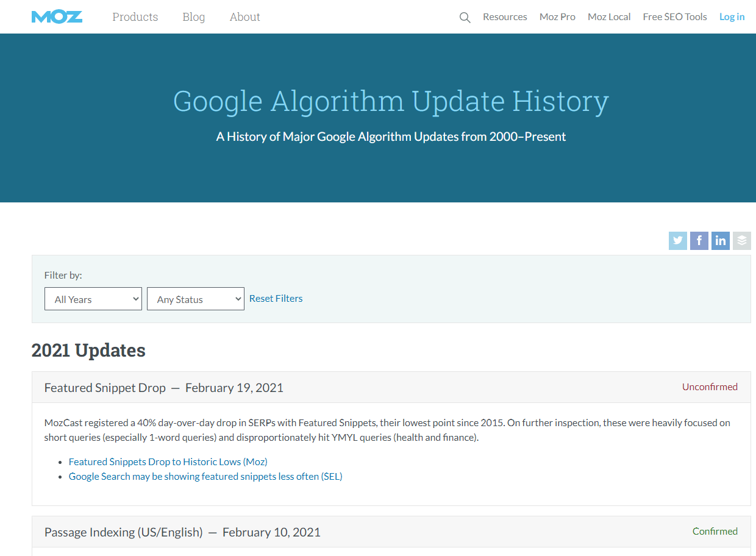The width and height of the screenshot is (756, 556).
Task: Share the page on LinkedIn
Action: (721, 241)
